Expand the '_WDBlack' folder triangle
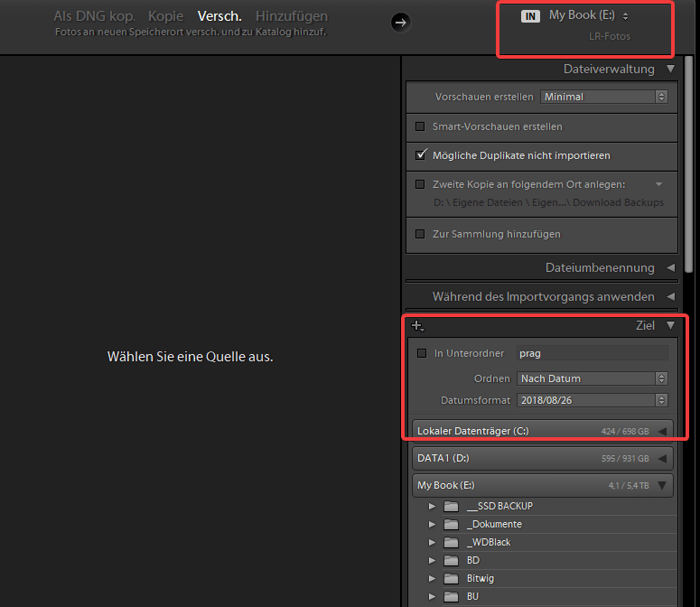Viewport: 700px width, 607px height. coord(432,542)
